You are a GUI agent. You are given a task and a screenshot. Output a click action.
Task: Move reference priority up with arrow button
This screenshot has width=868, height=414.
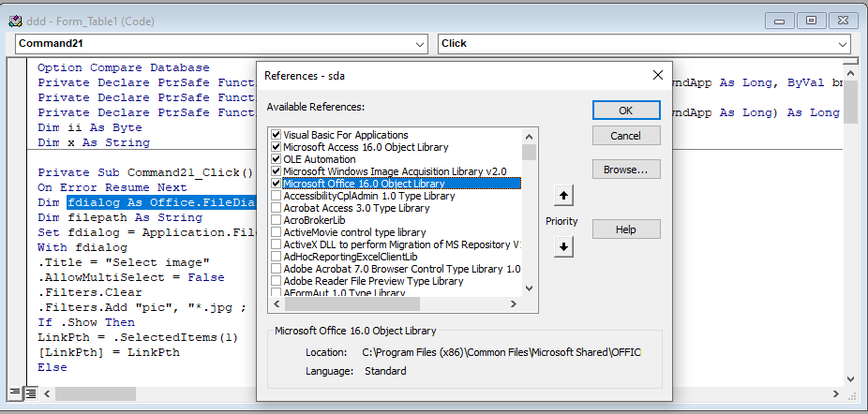tap(563, 196)
